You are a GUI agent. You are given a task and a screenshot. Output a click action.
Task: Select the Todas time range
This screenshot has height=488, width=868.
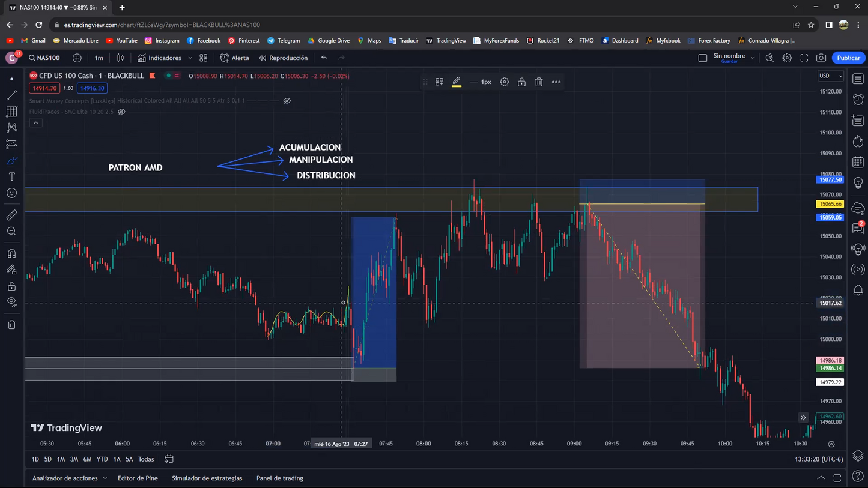click(x=146, y=459)
